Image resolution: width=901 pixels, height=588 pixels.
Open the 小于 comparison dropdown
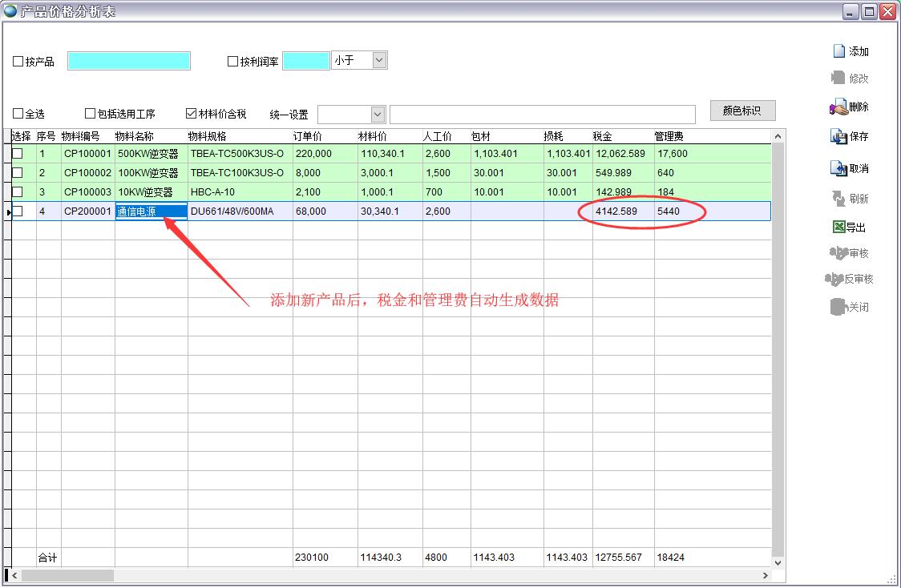pos(379,60)
